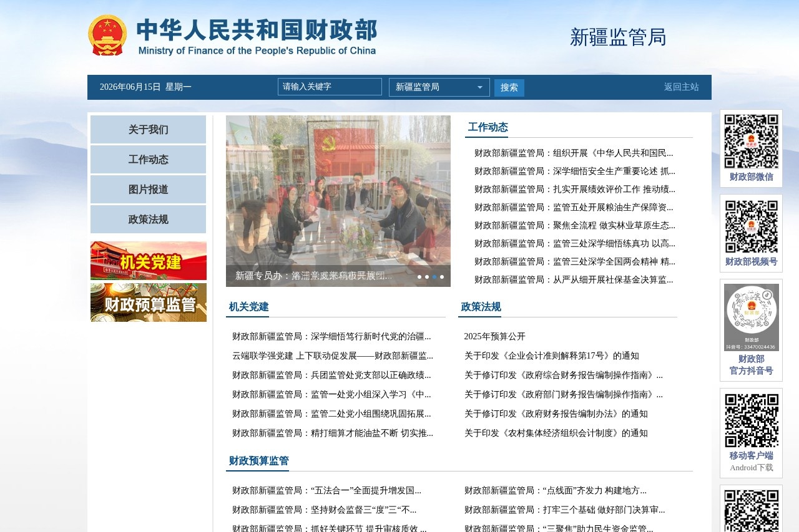Screen dimensions: 799x532
Task: Open article 深学细悟安全生产重要论述
Action: (x=575, y=172)
